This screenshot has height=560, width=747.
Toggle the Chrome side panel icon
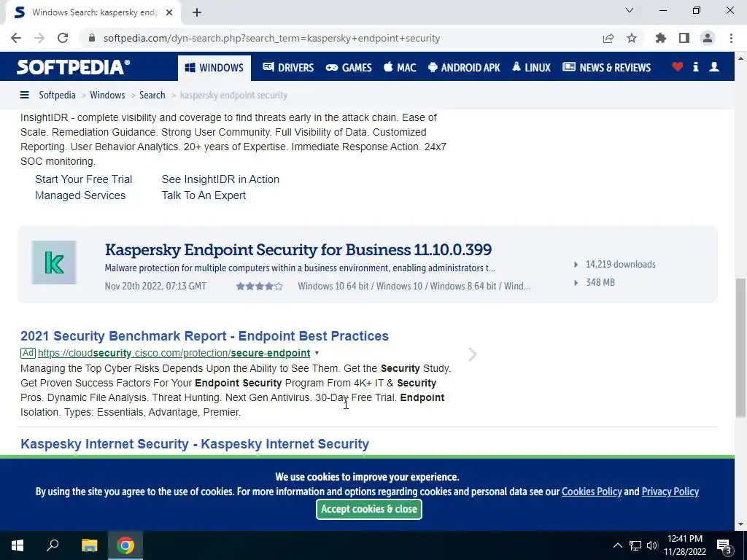[684, 38]
